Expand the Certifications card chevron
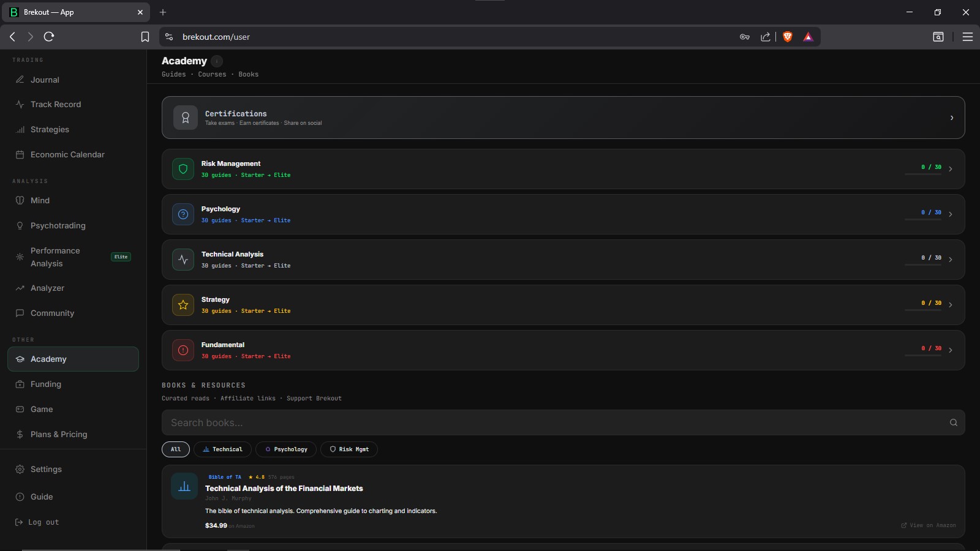This screenshot has height=551, width=980. (x=952, y=118)
